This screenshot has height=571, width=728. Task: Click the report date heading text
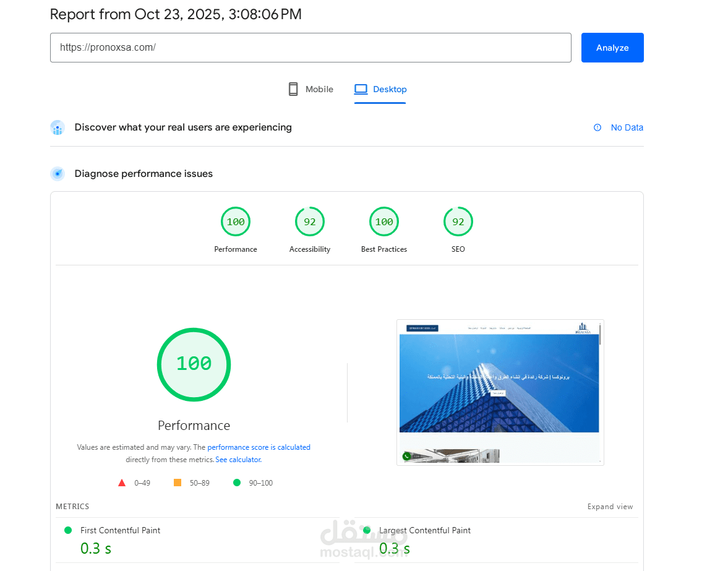pyautogui.click(x=176, y=14)
